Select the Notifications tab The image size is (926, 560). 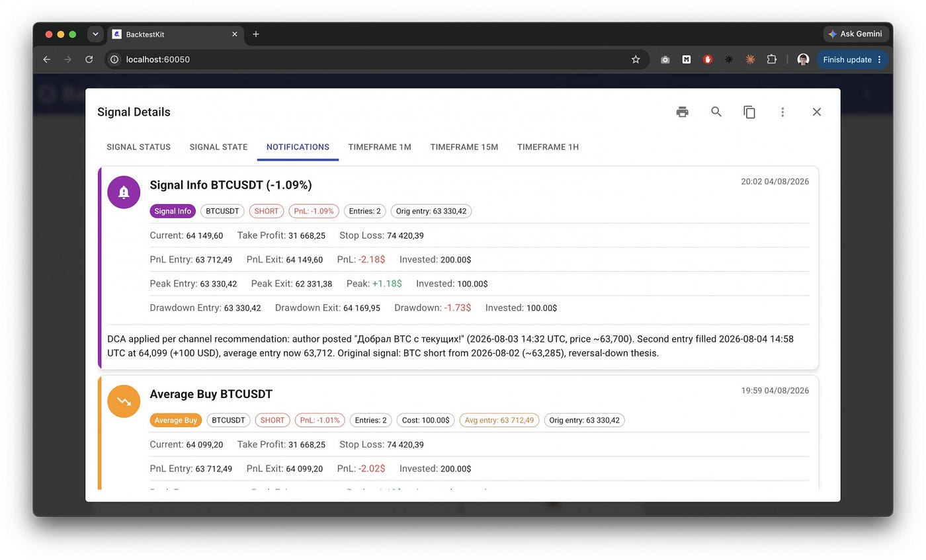pyautogui.click(x=298, y=147)
